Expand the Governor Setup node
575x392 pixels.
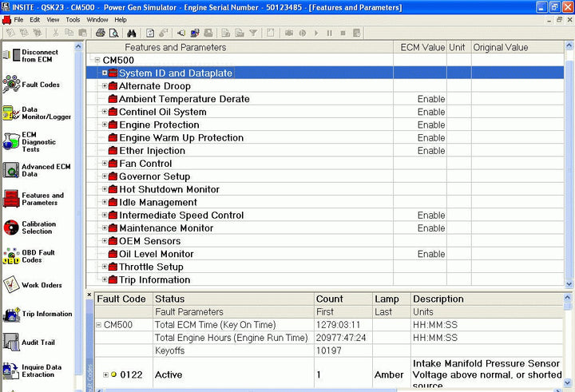click(x=105, y=176)
